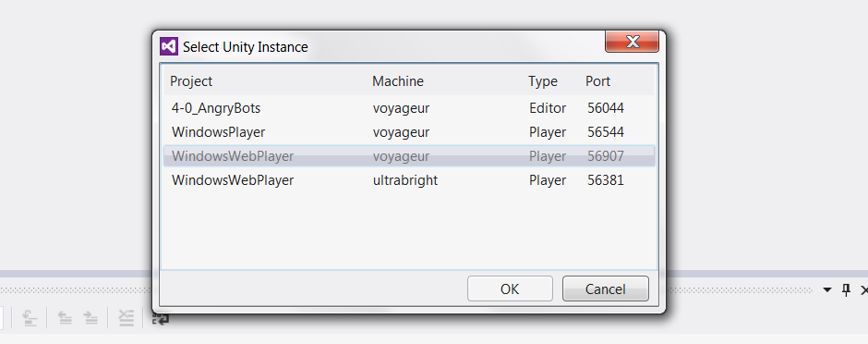Image resolution: width=868 pixels, height=344 pixels.
Task: Toggle the Auto Hide pin in the background panel
Action: tap(846, 289)
